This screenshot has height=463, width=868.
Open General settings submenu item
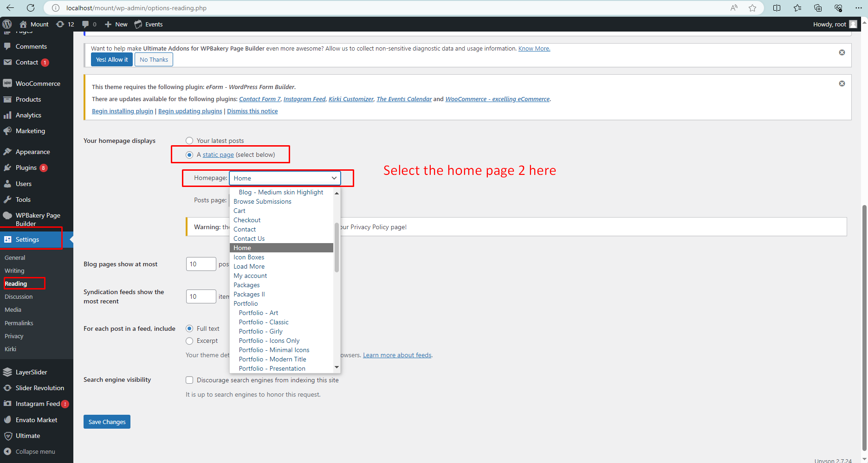coord(15,257)
